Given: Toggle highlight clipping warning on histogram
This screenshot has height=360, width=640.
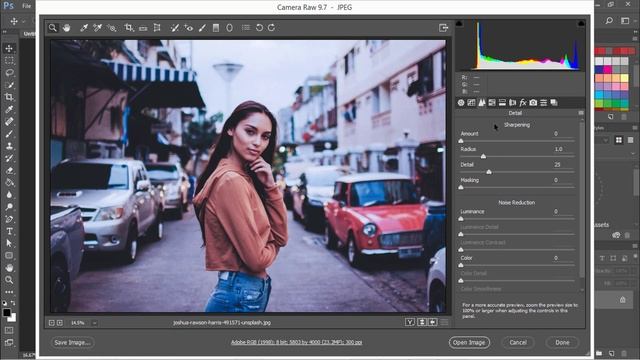Looking at the screenshot, I should pos(581,24).
